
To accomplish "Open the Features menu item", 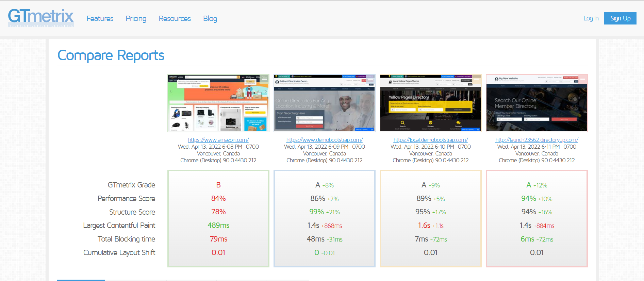I will 100,18.
